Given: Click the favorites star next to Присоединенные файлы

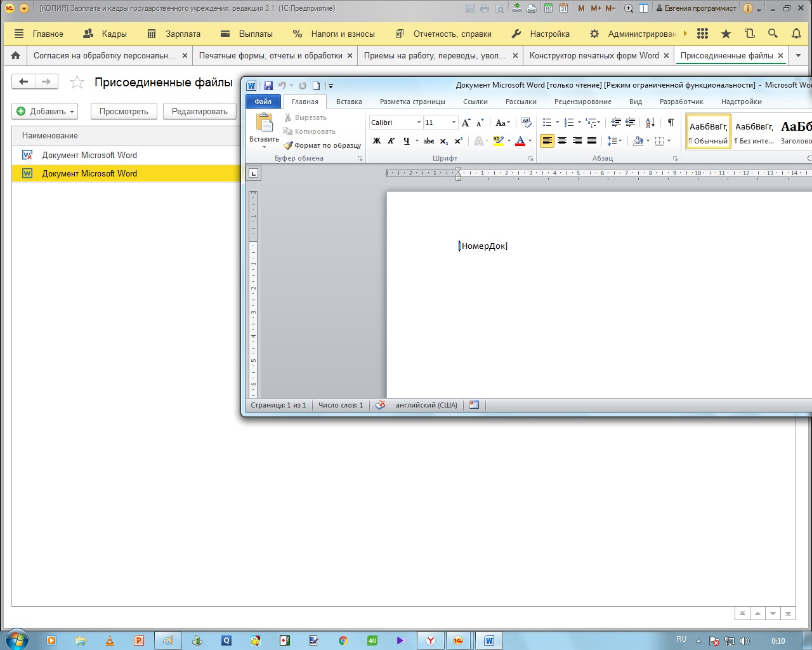Looking at the screenshot, I should click(77, 82).
